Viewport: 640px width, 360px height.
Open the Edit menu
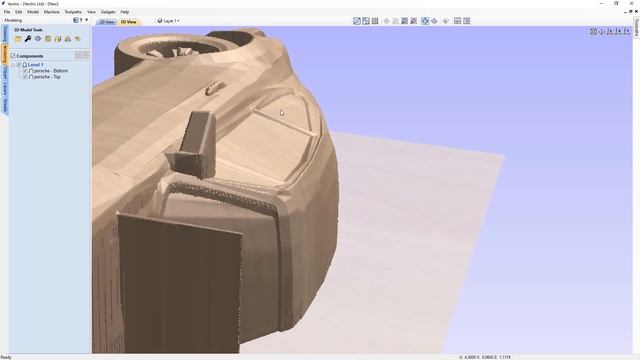(19, 12)
